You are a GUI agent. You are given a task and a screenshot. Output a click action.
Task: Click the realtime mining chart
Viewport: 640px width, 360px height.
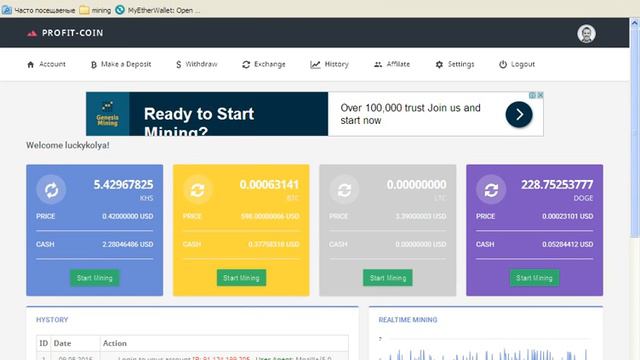pyautogui.click(x=485, y=348)
